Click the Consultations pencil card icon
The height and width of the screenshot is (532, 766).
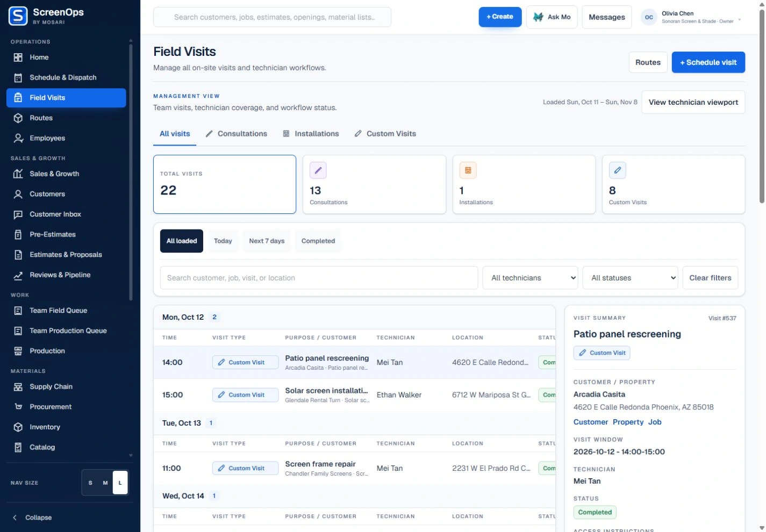(318, 170)
